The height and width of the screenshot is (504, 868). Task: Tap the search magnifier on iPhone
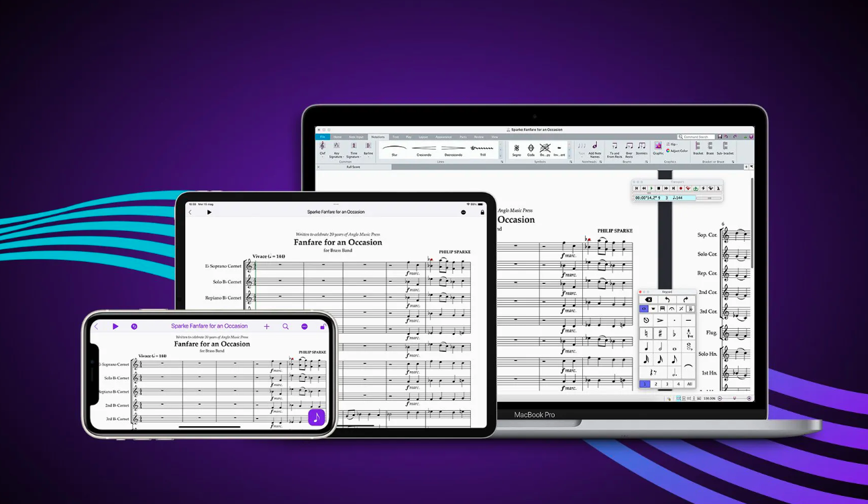285,326
